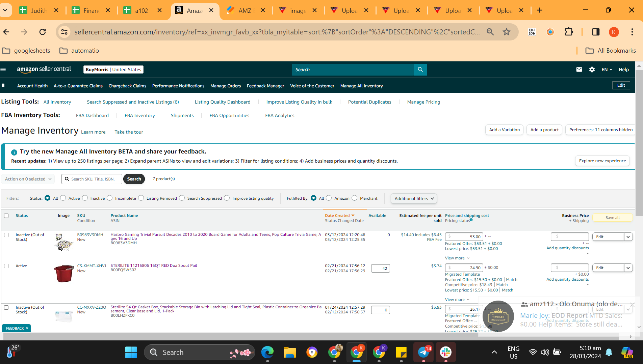Click the info icon next to Pricing status
The width and height of the screenshot is (643, 364).
point(471,220)
